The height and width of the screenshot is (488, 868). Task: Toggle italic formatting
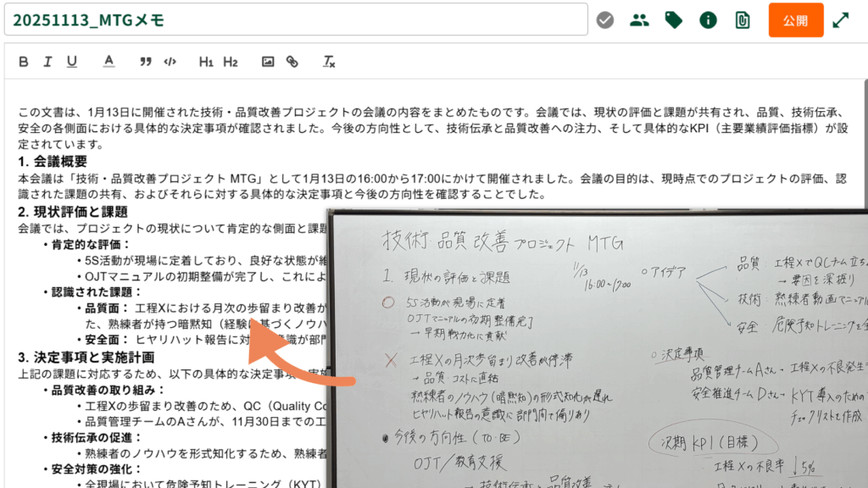(x=47, y=61)
